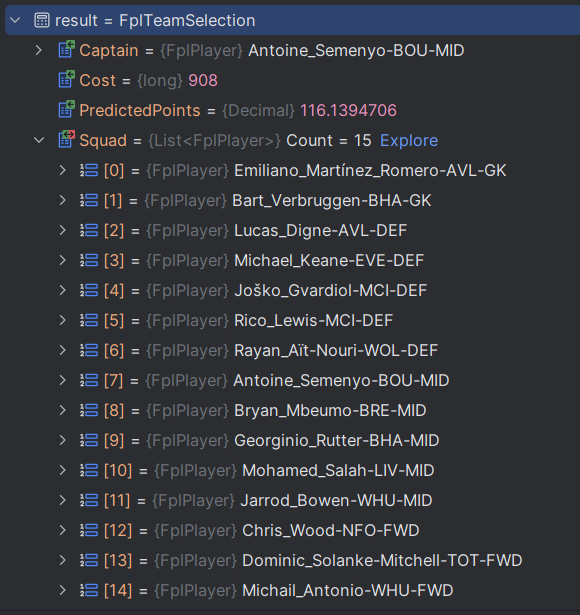Select captain value Antoine_Semenyo-BOU-MID in Captain row

coord(356,51)
